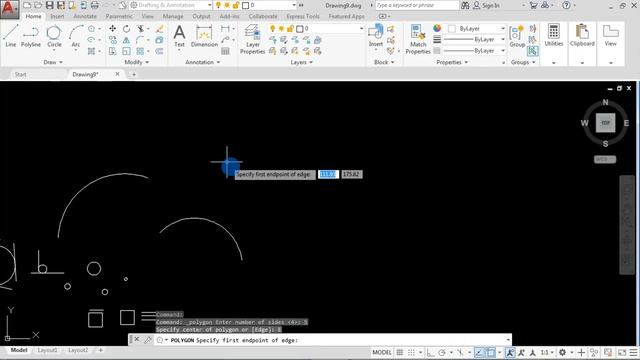The image size is (640, 360).
Task: Switch to the Manage ribbon tab
Action: (x=173, y=16)
